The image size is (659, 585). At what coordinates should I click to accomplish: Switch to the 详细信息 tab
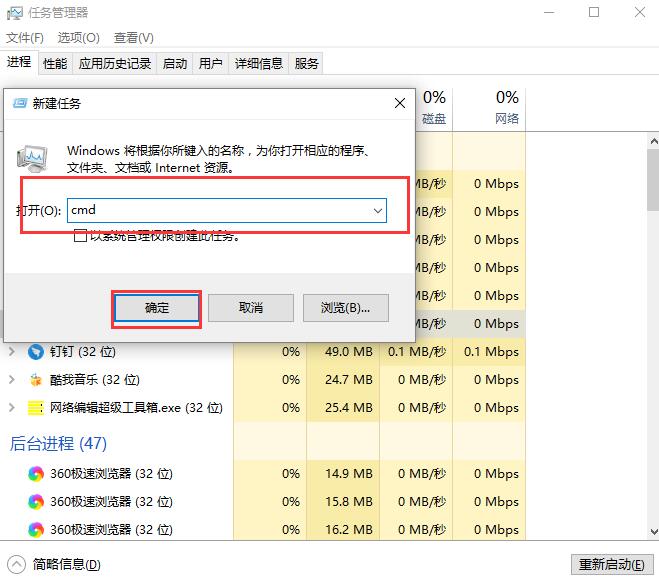tap(258, 63)
